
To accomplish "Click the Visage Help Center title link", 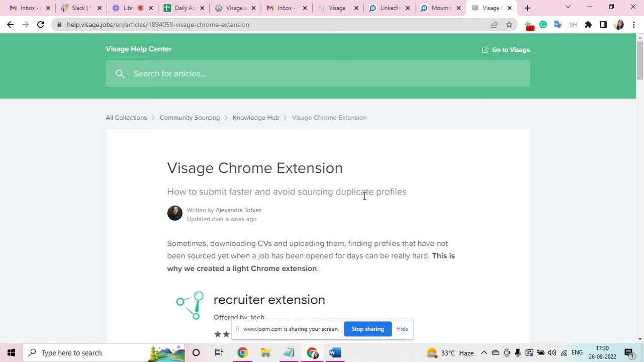I will (x=139, y=49).
